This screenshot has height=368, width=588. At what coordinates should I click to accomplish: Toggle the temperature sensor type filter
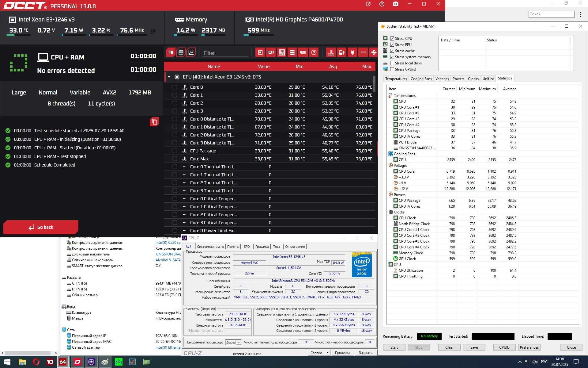tap(331, 52)
